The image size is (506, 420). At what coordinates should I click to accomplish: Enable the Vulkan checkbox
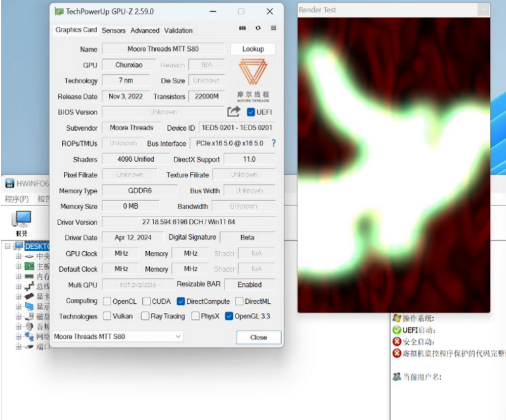107,316
